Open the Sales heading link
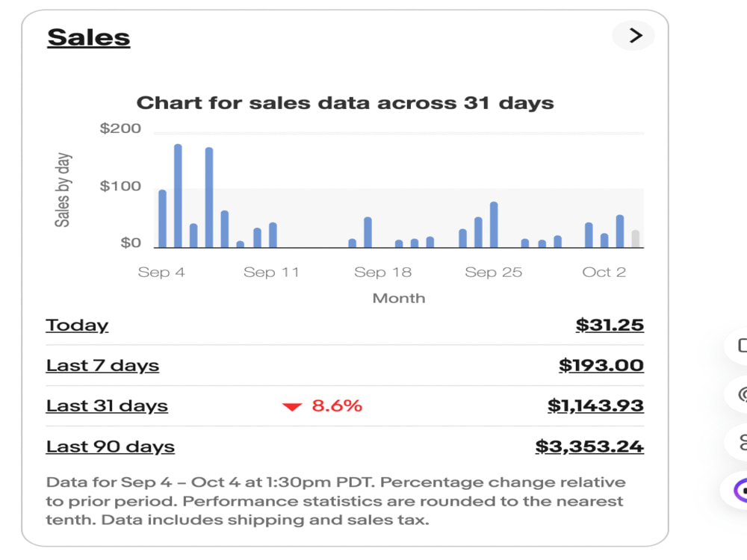This screenshot has width=747, height=560. coord(89,37)
